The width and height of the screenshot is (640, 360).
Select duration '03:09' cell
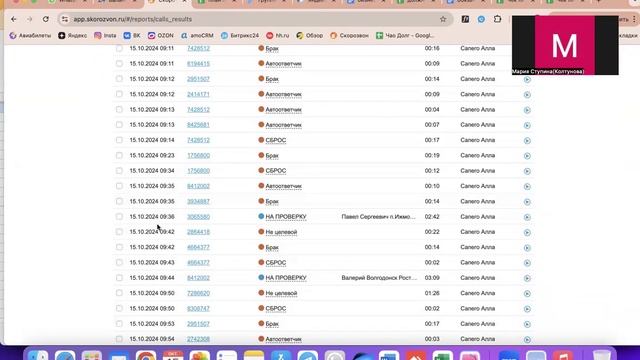click(432, 278)
